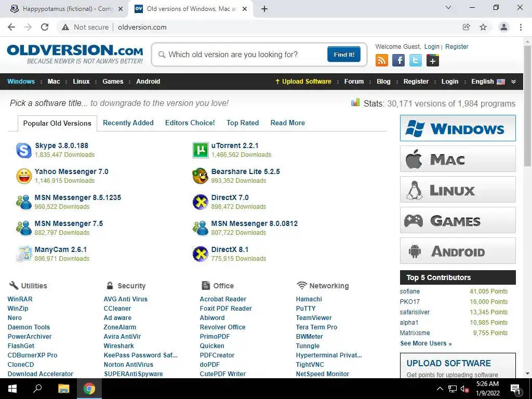Open the Twitter social icon
Viewport: 532px width, 399px height.
[x=415, y=61]
